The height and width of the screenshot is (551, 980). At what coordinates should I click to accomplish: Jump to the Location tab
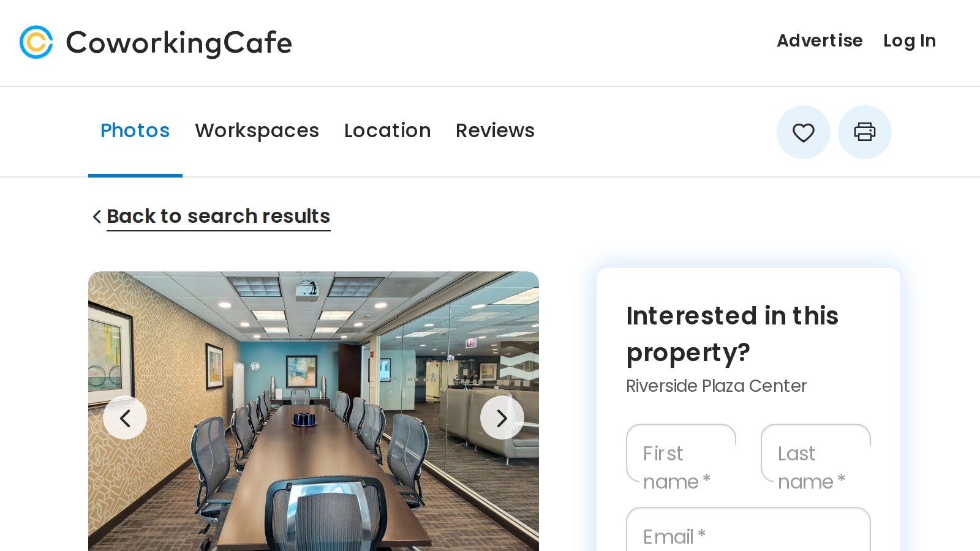pyautogui.click(x=387, y=130)
